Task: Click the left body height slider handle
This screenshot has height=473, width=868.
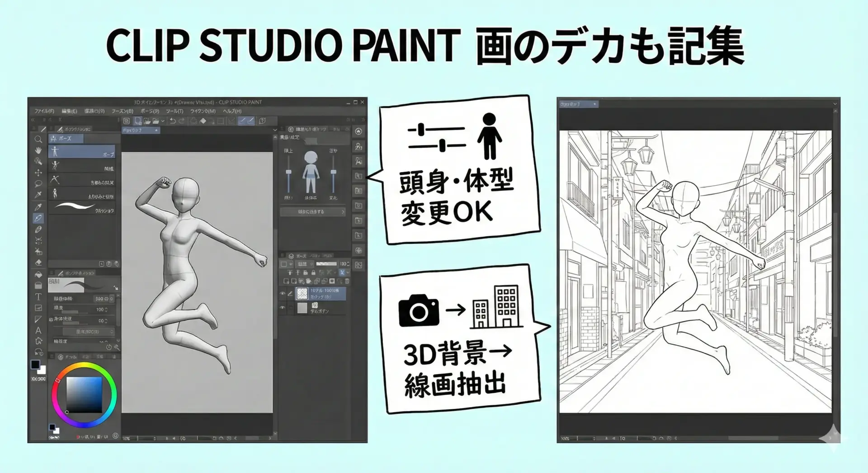Action: 288,172
